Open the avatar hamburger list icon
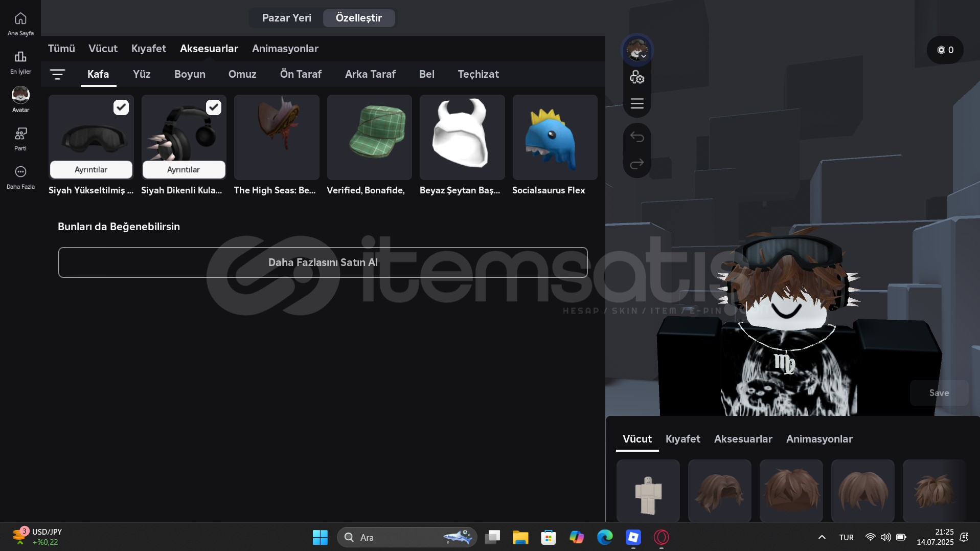The image size is (980, 551). tap(636, 103)
